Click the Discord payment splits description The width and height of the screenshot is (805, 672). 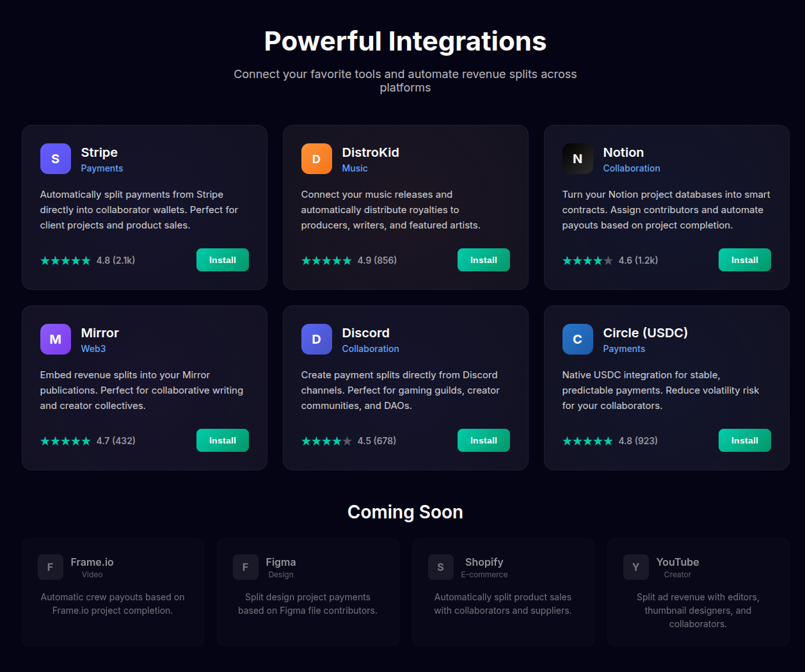401,390
